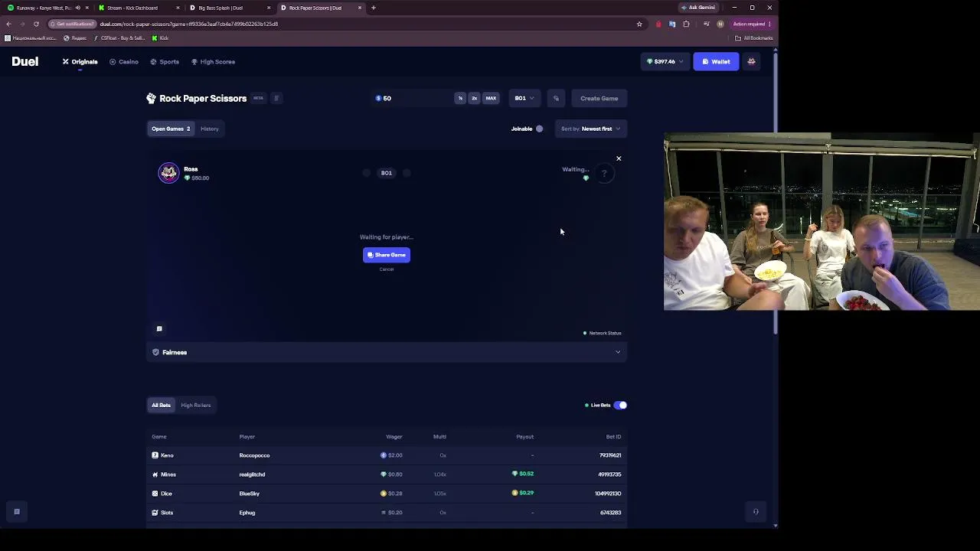The height and width of the screenshot is (551, 980).
Task: Switch to the History tab
Action: point(210,129)
